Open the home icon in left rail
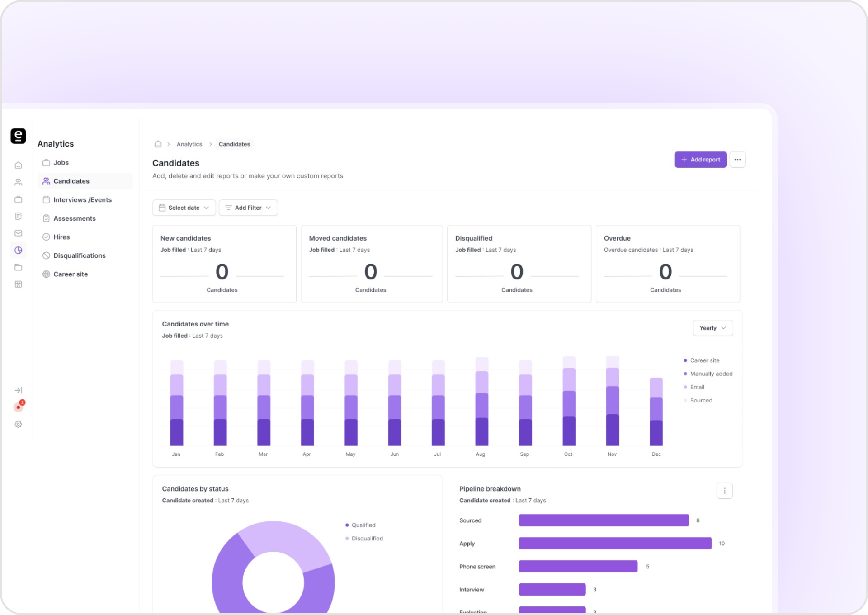Viewport: 868px width, 615px height. (x=19, y=165)
